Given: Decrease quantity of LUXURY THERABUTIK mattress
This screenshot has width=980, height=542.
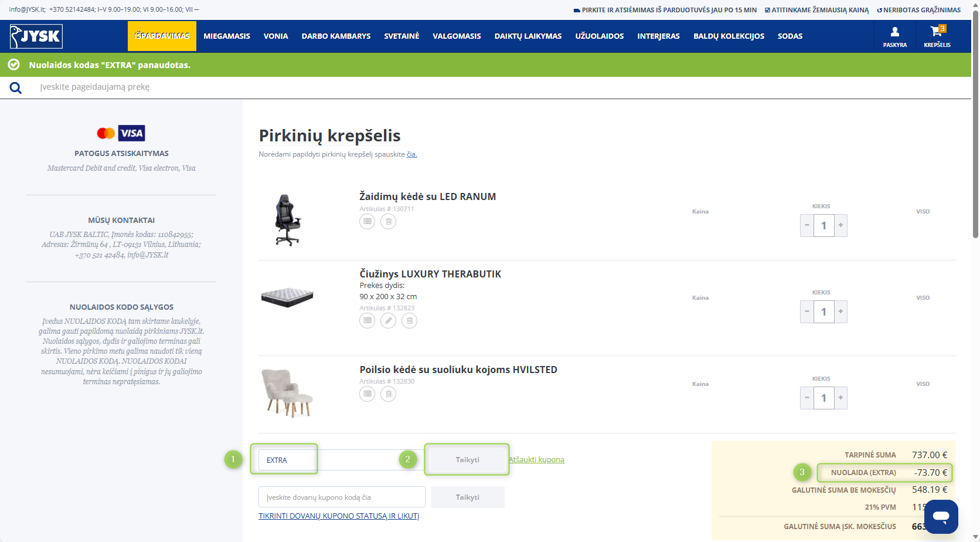Looking at the screenshot, I should coord(807,311).
